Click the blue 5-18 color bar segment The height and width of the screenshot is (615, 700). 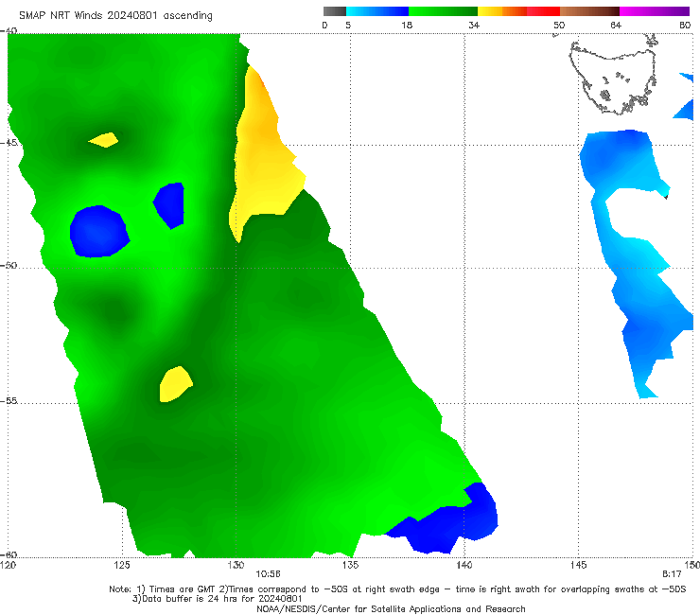(x=377, y=11)
